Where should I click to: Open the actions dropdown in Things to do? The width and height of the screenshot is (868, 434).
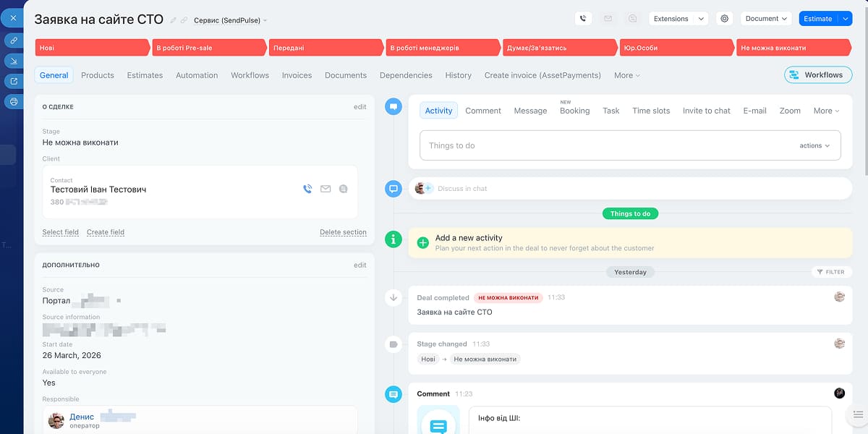[814, 145]
